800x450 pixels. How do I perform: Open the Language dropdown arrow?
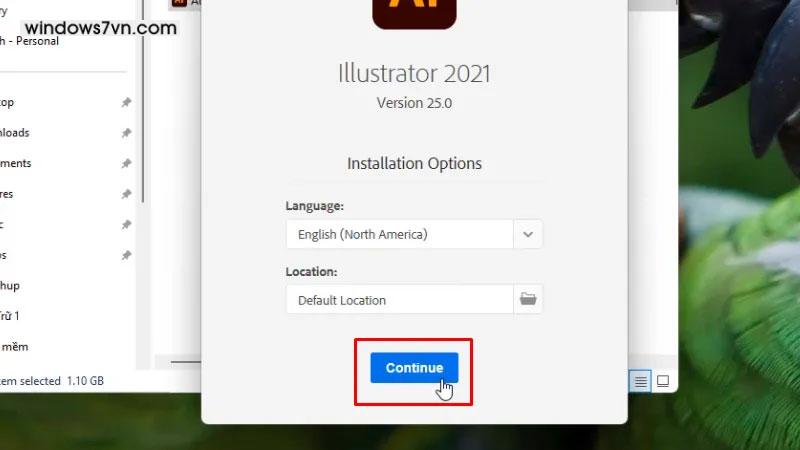(x=528, y=234)
